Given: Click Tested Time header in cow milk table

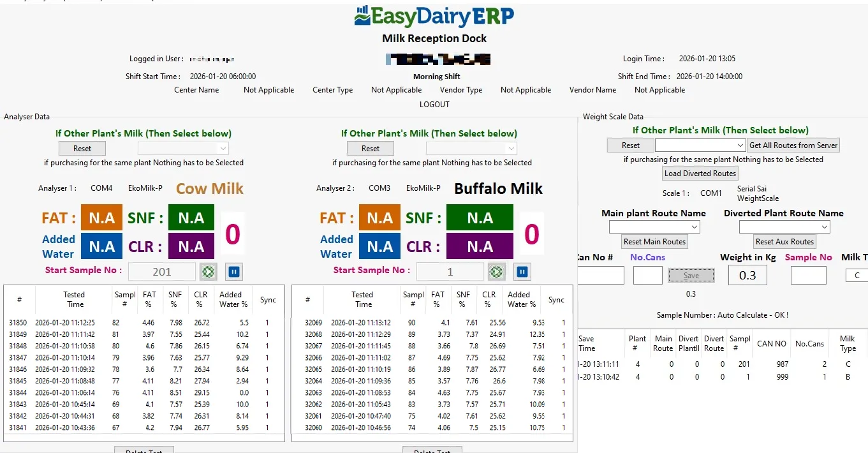Looking at the screenshot, I should coord(74,299).
